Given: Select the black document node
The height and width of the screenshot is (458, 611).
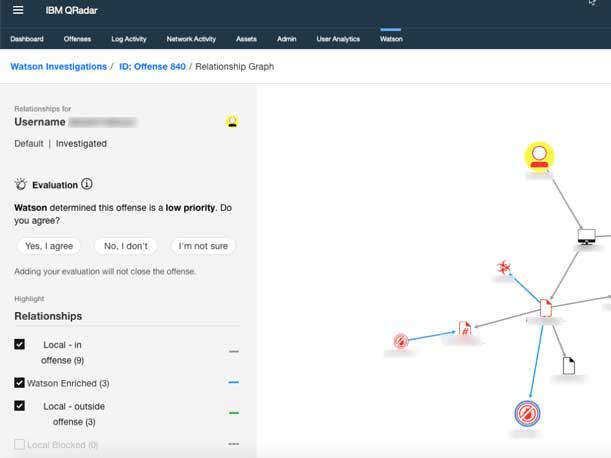Looking at the screenshot, I should click(x=569, y=366).
